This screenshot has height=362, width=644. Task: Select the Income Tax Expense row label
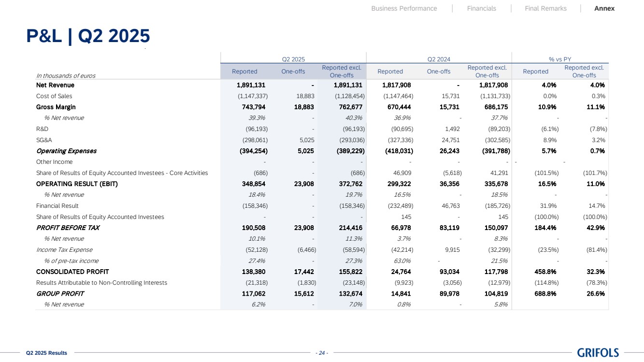[x=64, y=250]
